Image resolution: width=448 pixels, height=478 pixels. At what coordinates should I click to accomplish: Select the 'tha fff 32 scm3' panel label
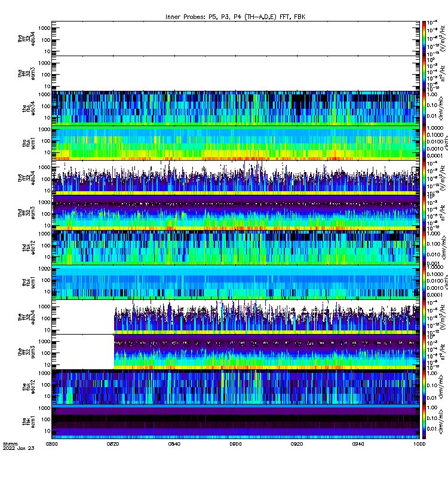[x=26, y=73]
